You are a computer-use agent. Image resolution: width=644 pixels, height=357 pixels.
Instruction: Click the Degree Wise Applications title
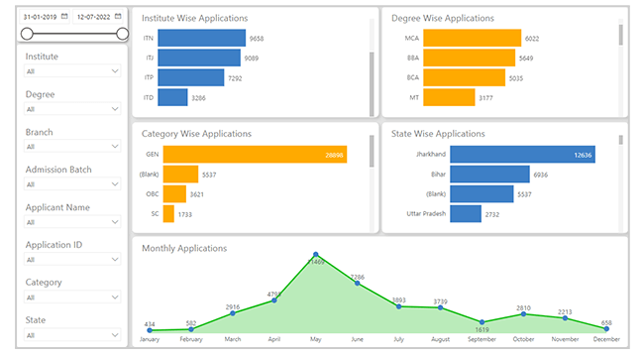(442, 18)
